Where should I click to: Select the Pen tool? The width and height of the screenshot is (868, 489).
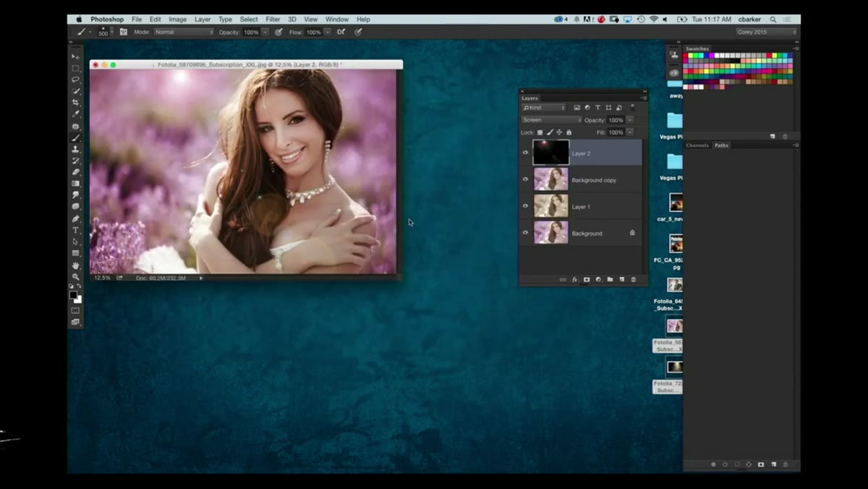click(75, 218)
